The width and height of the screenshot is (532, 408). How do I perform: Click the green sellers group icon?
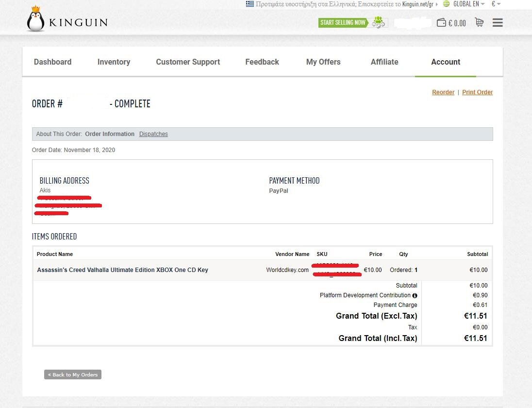coord(378,22)
